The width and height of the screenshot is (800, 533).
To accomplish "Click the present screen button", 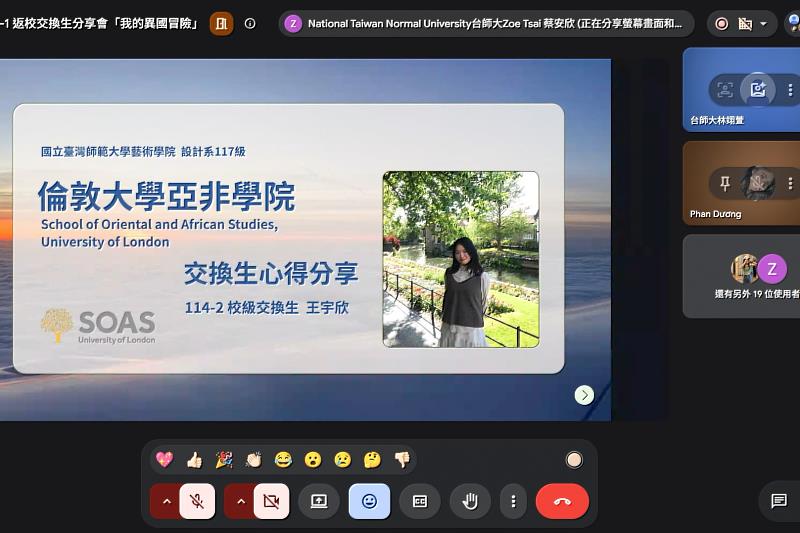I will point(319,501).
